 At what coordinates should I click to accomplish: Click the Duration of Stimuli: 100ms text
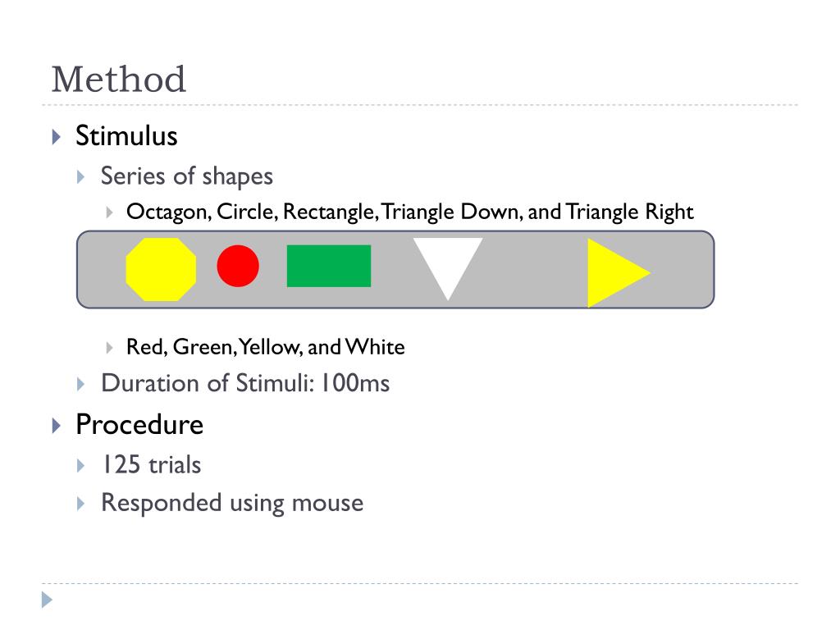click(x=245, y=384)
